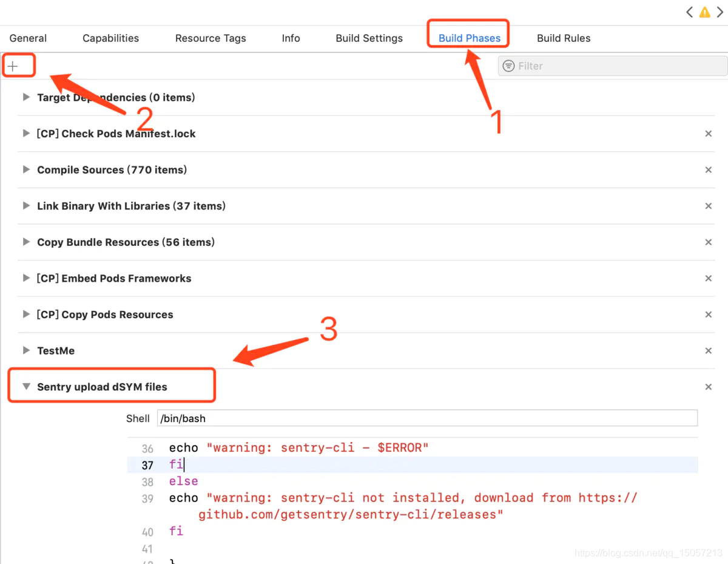Remove the TestMe build phase

(x=708, y=350)
